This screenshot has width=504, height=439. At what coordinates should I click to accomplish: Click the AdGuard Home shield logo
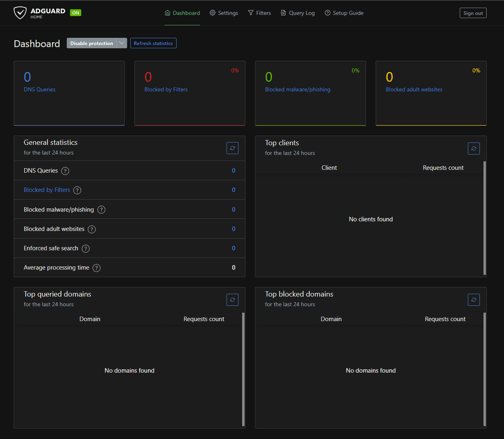tap(20, 13)
